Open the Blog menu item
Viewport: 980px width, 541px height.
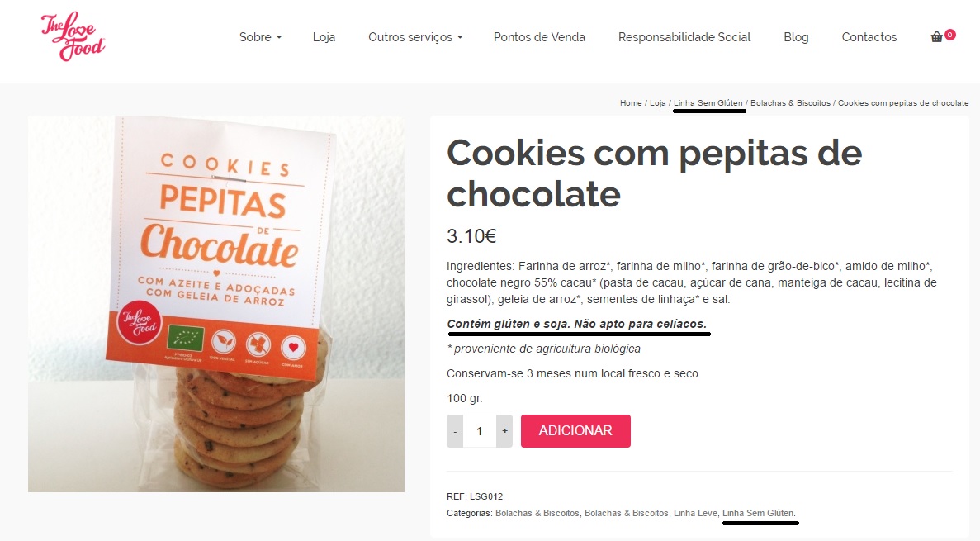pos(796,37)
